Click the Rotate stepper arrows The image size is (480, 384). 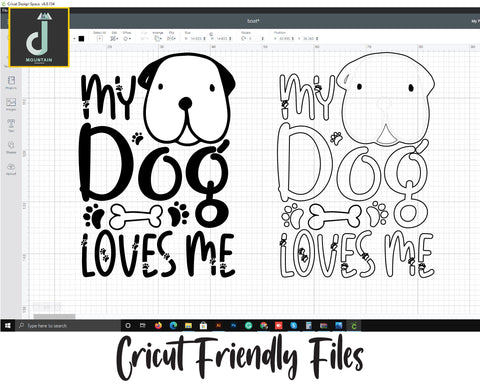click(263, 39)
